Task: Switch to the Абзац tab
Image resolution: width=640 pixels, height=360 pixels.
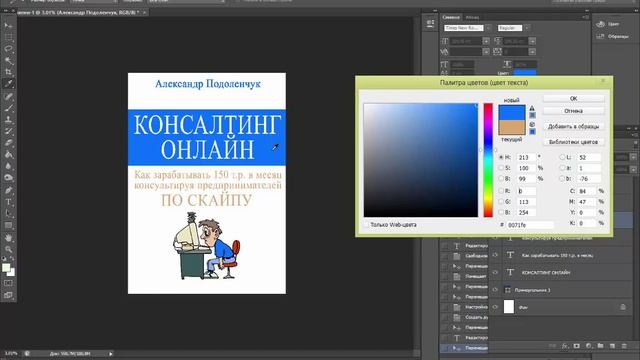Action: point(472,17)
